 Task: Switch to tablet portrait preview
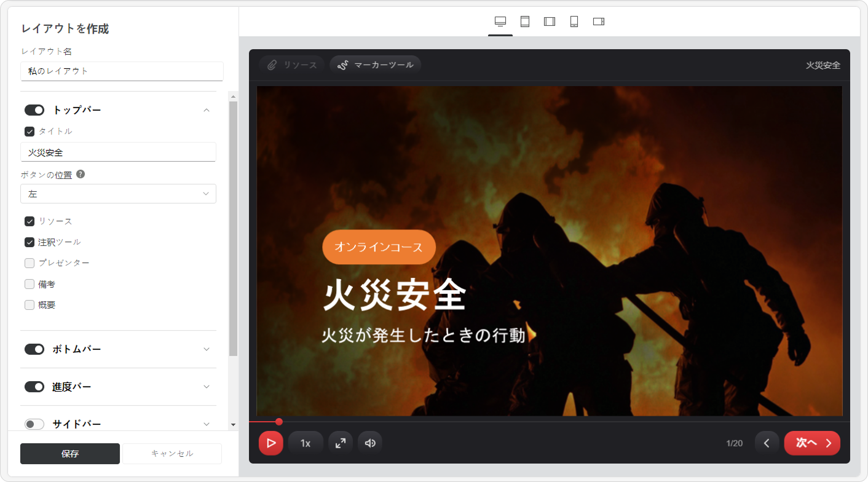pyautogui.click(x=525, y=22)
